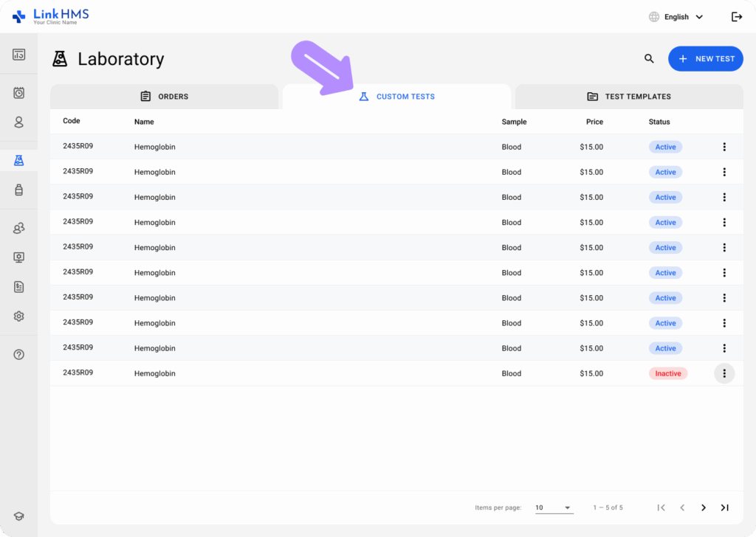Go to the next page of results
The width and height of the screenshot is (756, 537).
(x=704, y=507)
